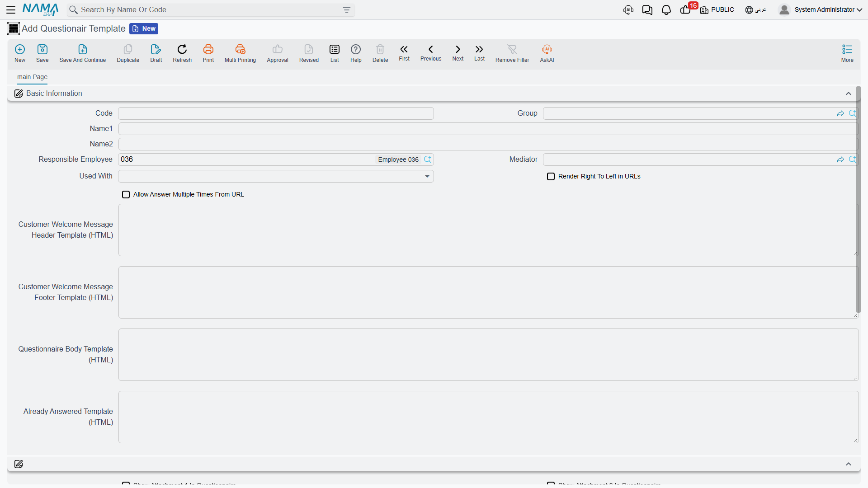Print the template
Image resolution: width=868 pixels, height=488 pixels.
(x=208, y=53)
